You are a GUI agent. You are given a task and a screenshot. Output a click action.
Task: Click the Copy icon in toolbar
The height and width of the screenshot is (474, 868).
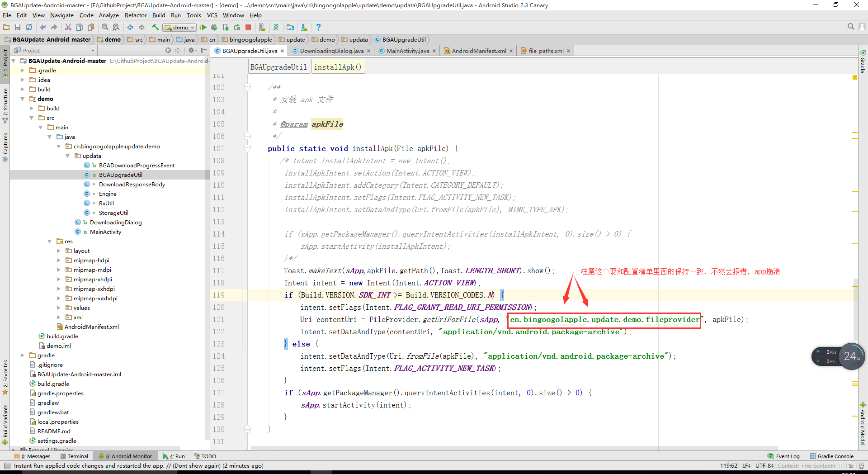click(x=80, y=28)
